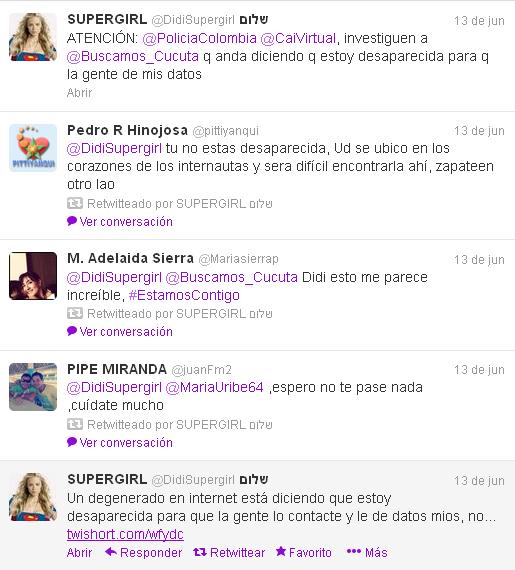Open @CaiVirtual mention link
The height and width of the screenshot is (570, 515).
pos(298,38)
